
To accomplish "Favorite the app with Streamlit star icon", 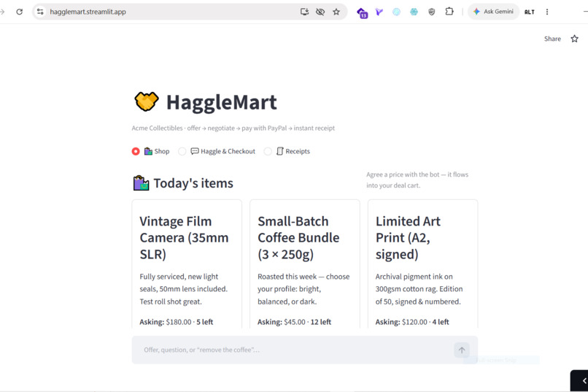I will [574, 39].
